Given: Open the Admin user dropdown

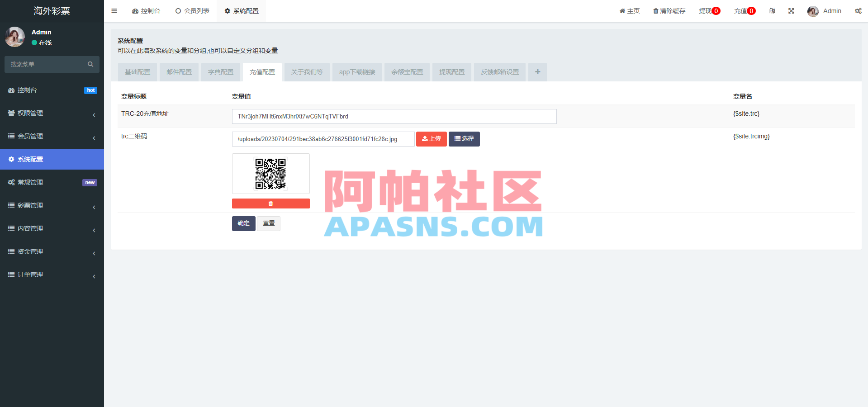Looking at the screenshot, I should [825, 10].
